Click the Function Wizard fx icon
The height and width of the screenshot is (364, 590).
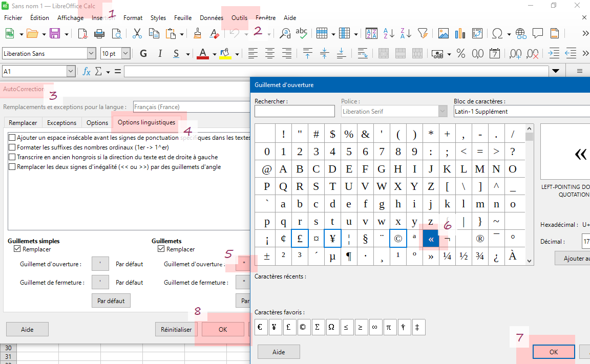coord(87,71)
